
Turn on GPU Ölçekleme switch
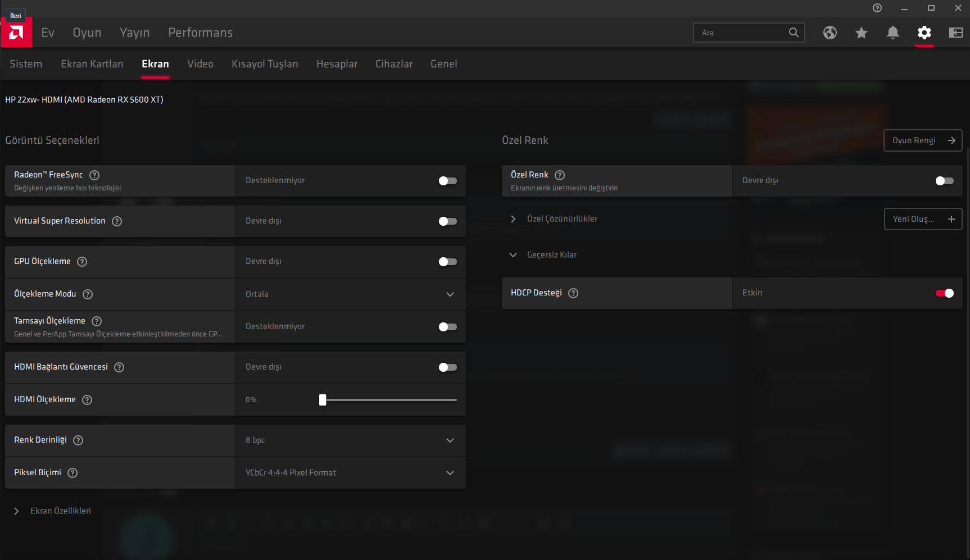[447, 262]
